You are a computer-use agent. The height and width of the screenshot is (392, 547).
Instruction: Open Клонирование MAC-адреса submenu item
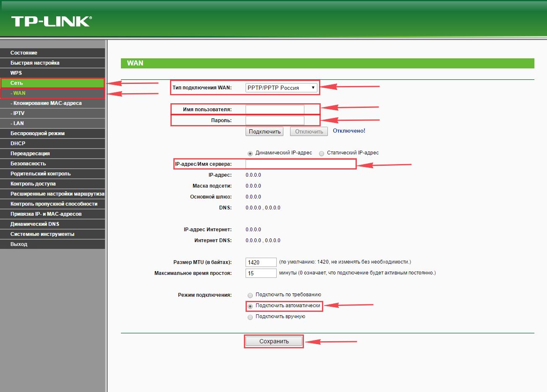(52, 103)
